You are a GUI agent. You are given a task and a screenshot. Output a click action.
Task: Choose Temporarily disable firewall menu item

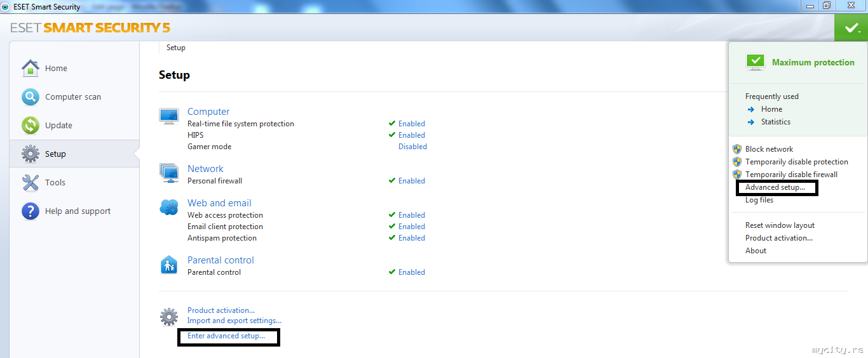click(791, 175)
